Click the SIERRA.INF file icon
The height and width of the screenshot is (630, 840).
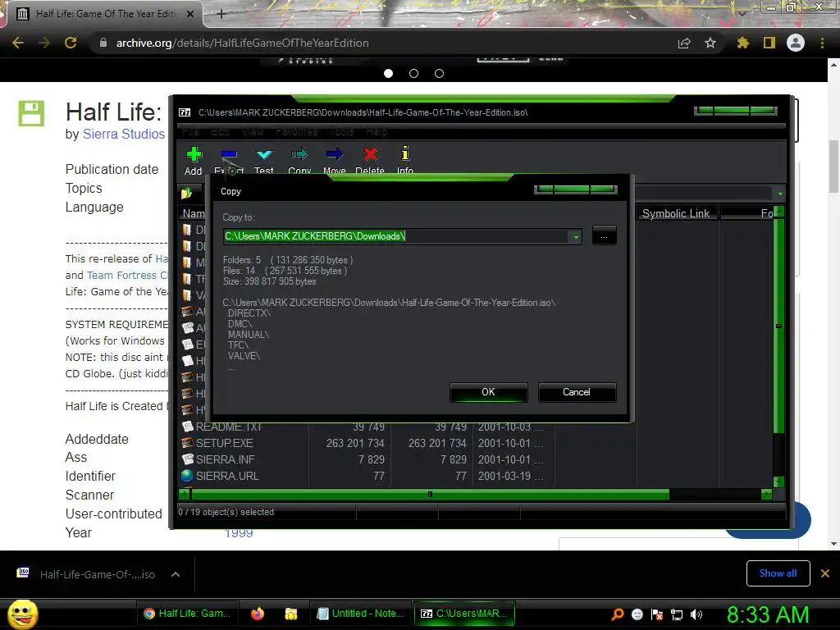pos(187,459)
